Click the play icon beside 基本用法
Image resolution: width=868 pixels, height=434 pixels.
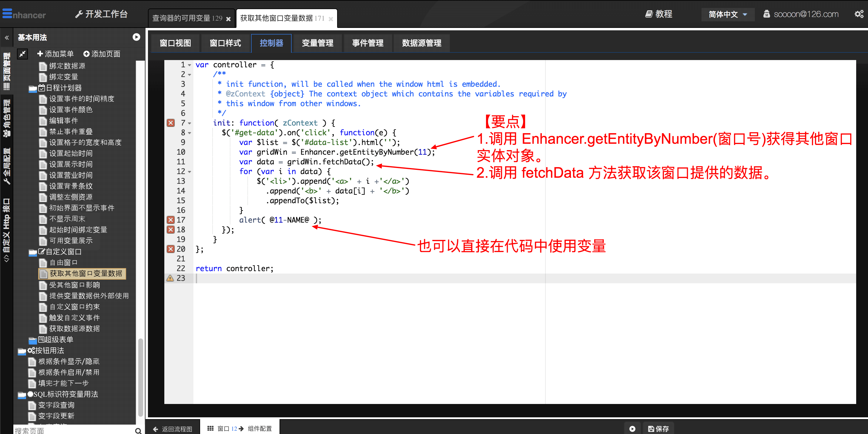coord(136,37)
